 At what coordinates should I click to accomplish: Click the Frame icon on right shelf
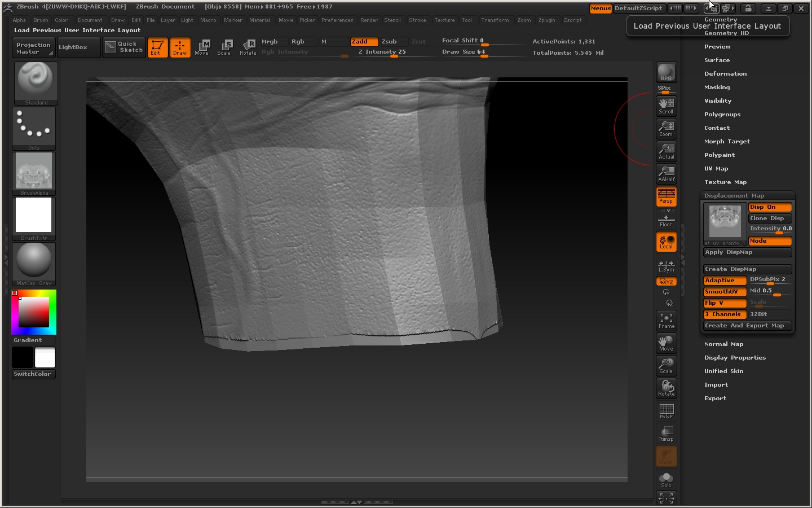[x=666, y=321]
